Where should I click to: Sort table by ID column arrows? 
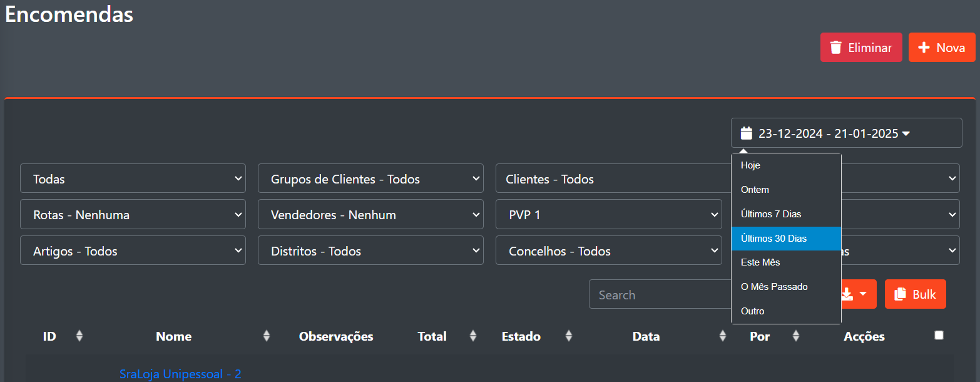point(79,336)
